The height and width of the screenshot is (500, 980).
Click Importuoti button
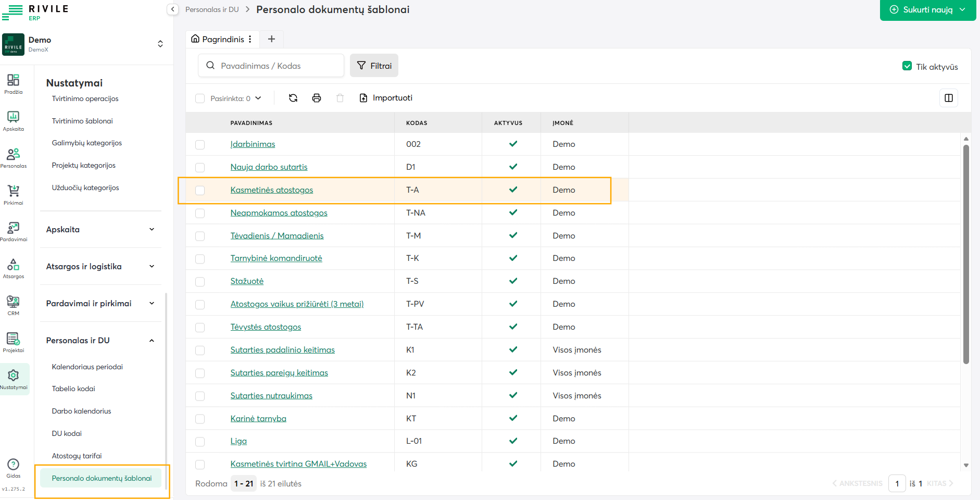coord(386,98)
